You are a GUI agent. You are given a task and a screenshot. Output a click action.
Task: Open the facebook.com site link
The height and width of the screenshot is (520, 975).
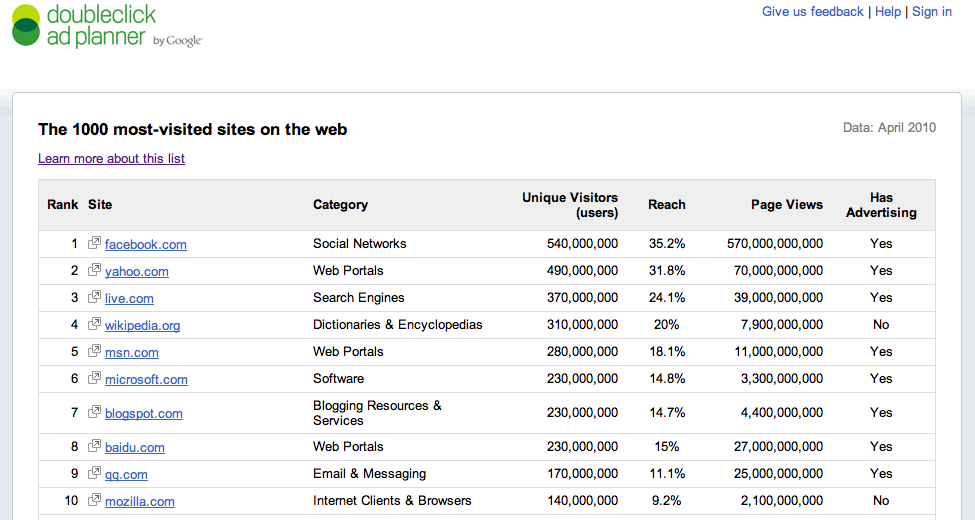(146, 244)
